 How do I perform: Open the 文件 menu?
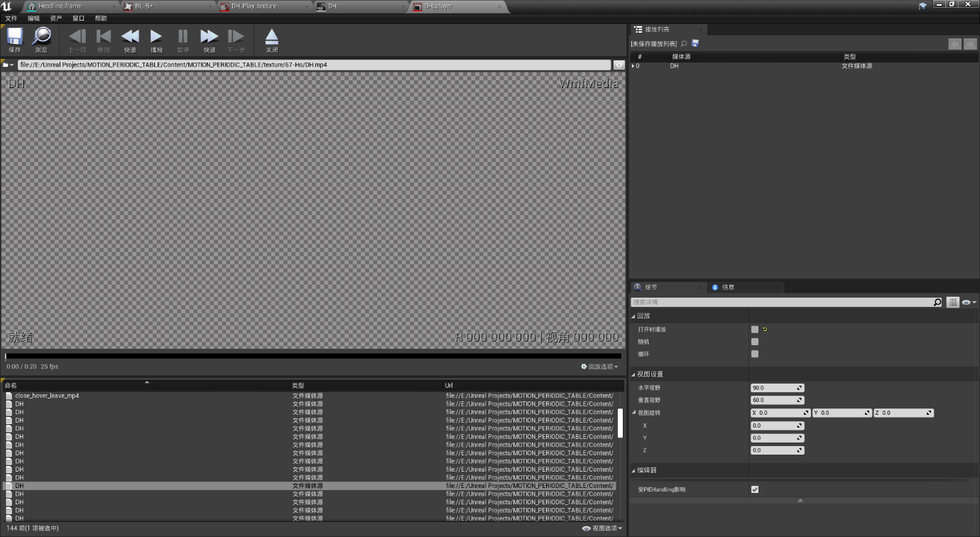tap(11, 18)
